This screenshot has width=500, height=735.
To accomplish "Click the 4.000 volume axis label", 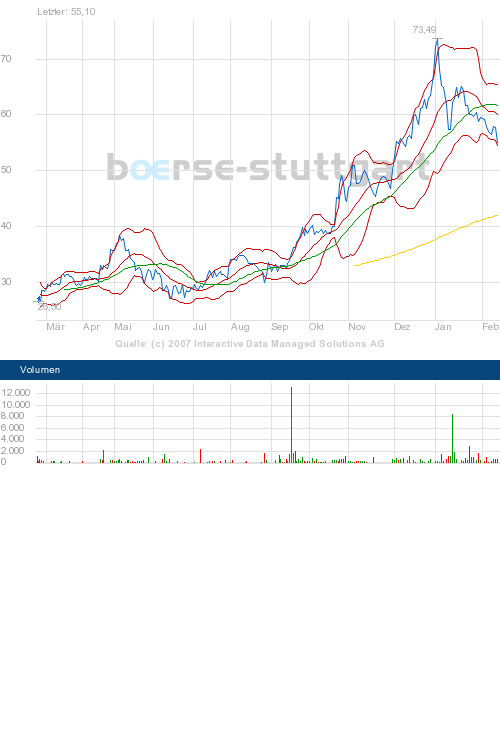I will point(13,439).
